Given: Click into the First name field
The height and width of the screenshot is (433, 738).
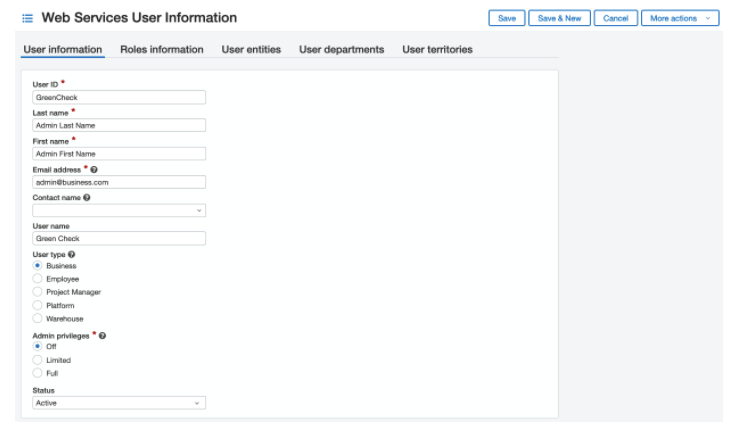Looking at the screenshot, I should click(119, 154).
